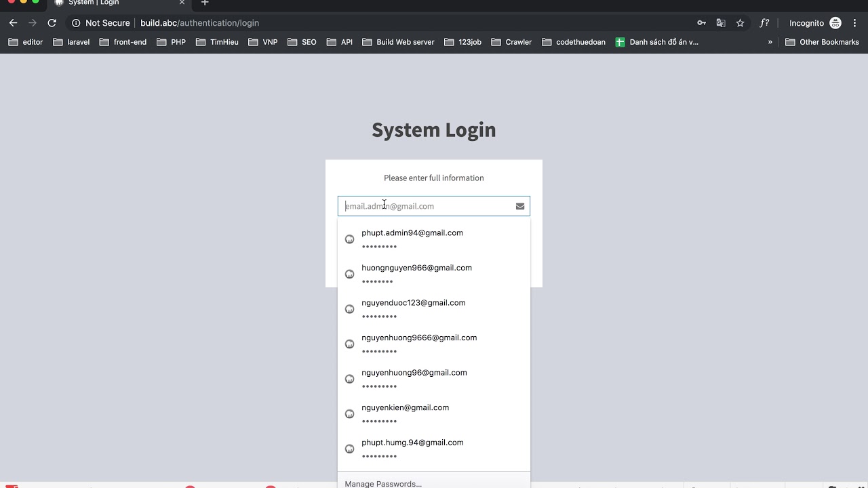This screenshot has width=868, height=488.
Task: Expand hidden bookmarks chevron
Action: (x=770, y=42)
